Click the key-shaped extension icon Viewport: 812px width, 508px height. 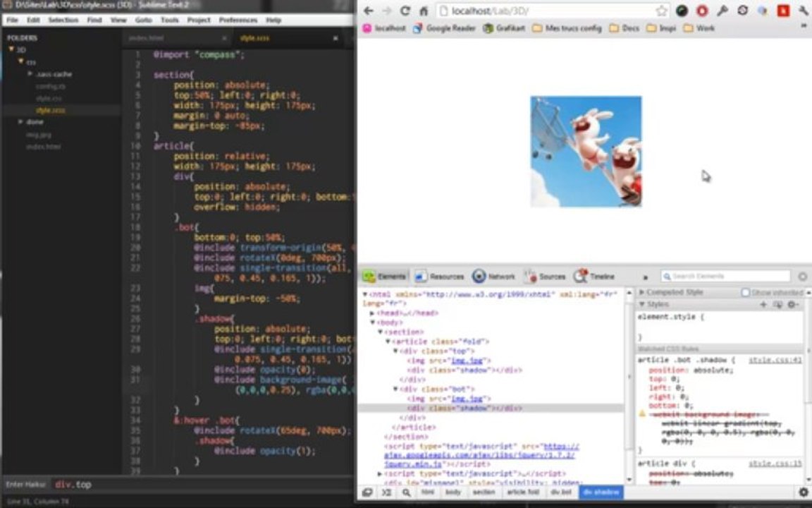[x=722, y=11]
